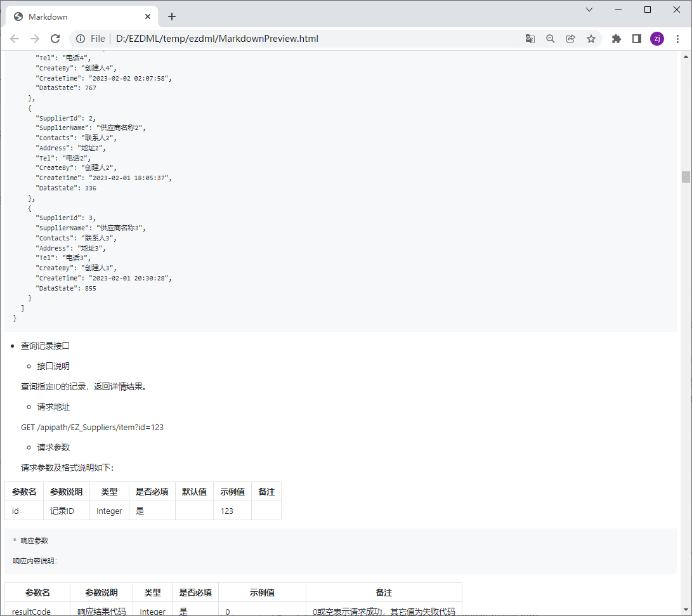Click scrollbar down arrow
Image resolution: width=692 pixels, height=616 pixels.
[x=686, y=610]
